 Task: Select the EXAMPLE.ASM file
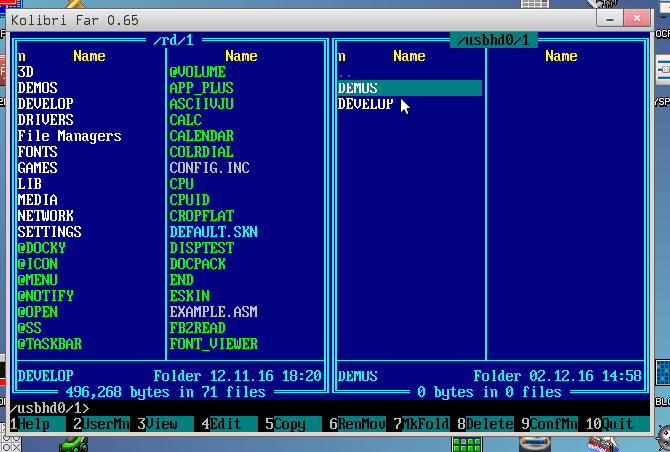tap(213, 312)
